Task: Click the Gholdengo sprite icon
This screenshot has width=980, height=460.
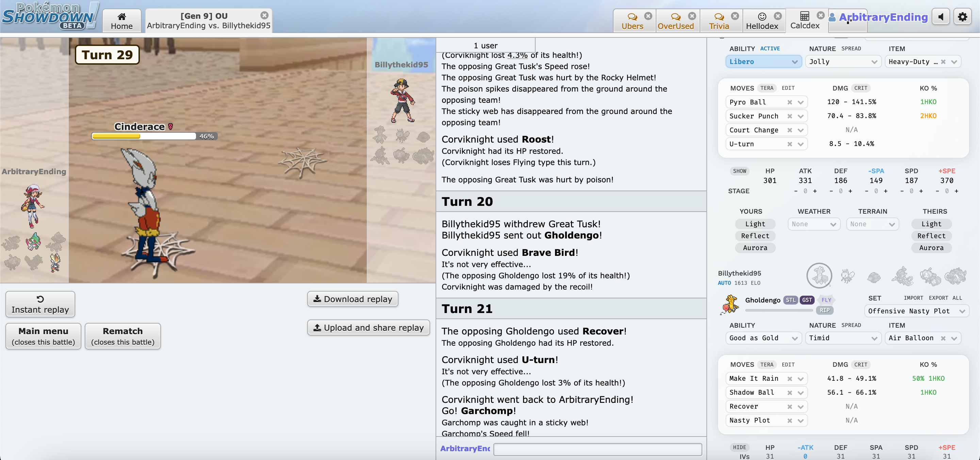Action: [729, 305]
